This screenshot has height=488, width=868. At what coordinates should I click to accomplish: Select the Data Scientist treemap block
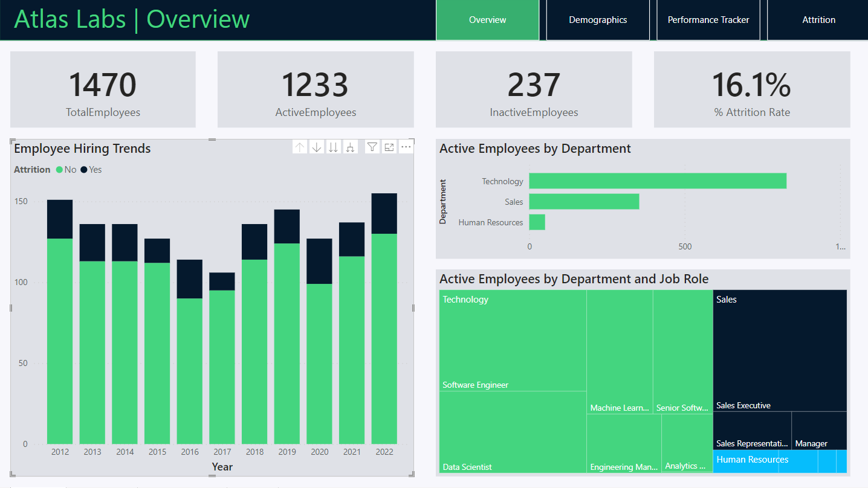coord(513,432)
